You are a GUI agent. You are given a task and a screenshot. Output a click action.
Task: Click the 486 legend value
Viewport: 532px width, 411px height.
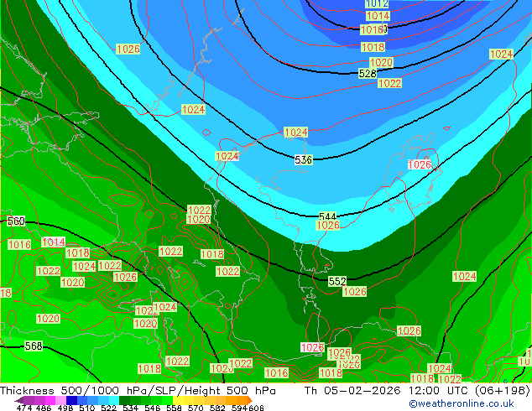44,408
